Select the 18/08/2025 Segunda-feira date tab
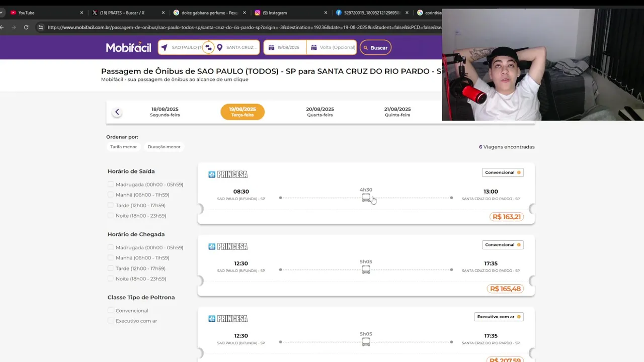 (165, 112)
